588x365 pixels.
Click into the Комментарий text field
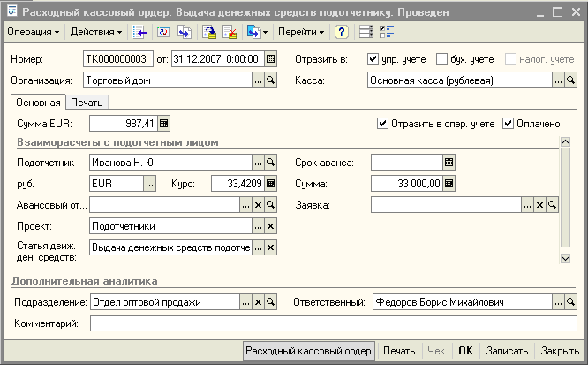pos(325,323)
